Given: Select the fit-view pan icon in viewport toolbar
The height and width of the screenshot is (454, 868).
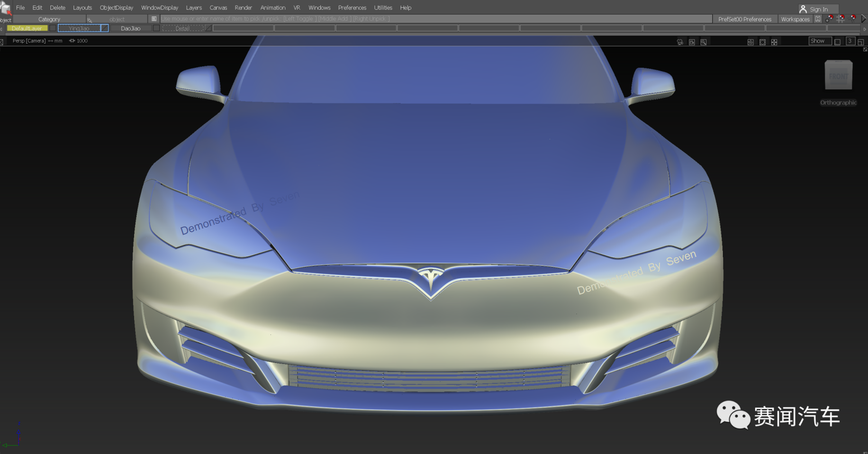Looking at the screenshot, I should pos(774,41).
